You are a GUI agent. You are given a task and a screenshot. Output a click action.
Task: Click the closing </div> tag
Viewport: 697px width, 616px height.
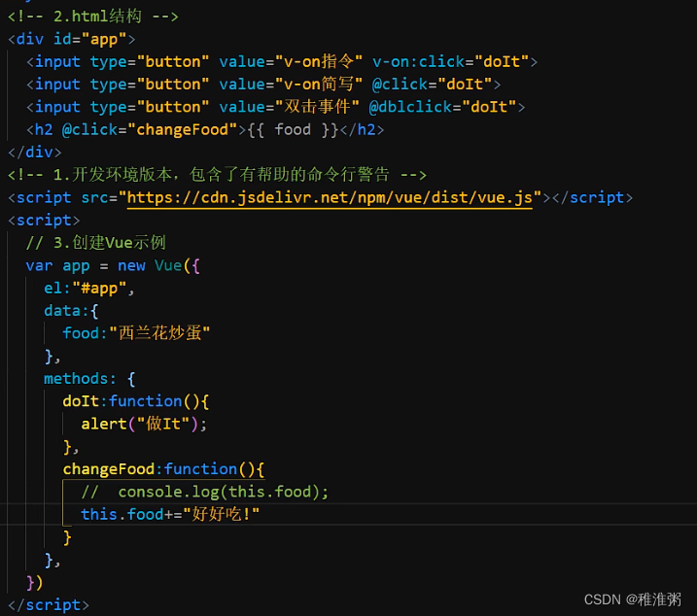[x=35, y=152]
